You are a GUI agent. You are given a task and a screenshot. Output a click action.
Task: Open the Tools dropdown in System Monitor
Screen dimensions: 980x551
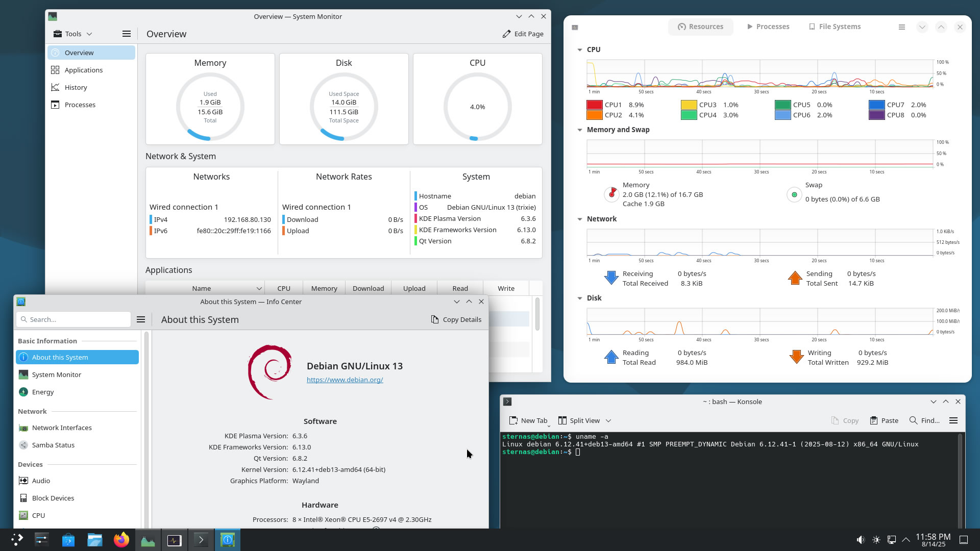tap(73, 34)
